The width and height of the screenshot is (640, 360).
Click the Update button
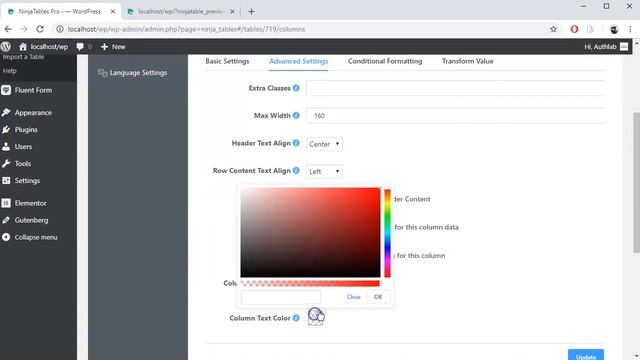[x=586, y=355]
